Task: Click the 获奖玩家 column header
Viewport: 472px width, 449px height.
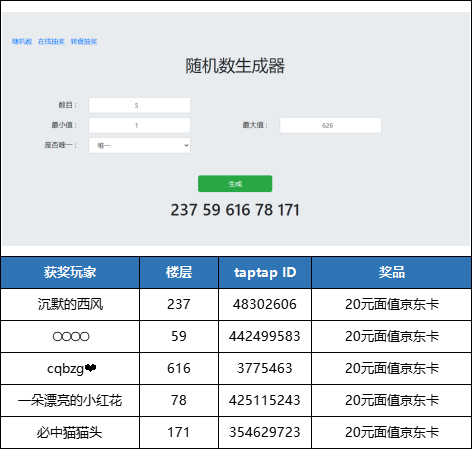Action: [70, 272]
